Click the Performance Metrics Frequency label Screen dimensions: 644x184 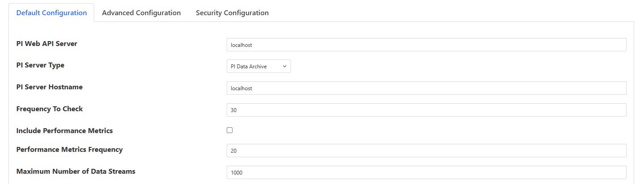pos(69,149)
